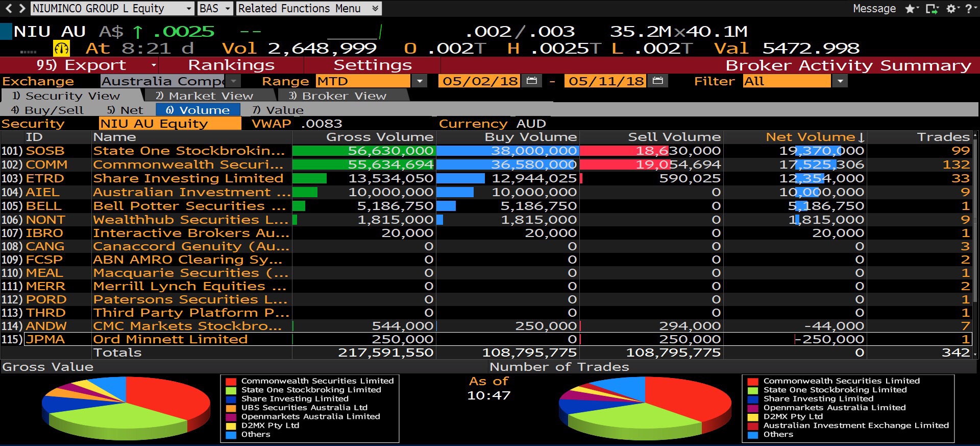The height and width of the screenshot is (446, 980).
Task: Open the help question mark icon
Action: [968, 9]
